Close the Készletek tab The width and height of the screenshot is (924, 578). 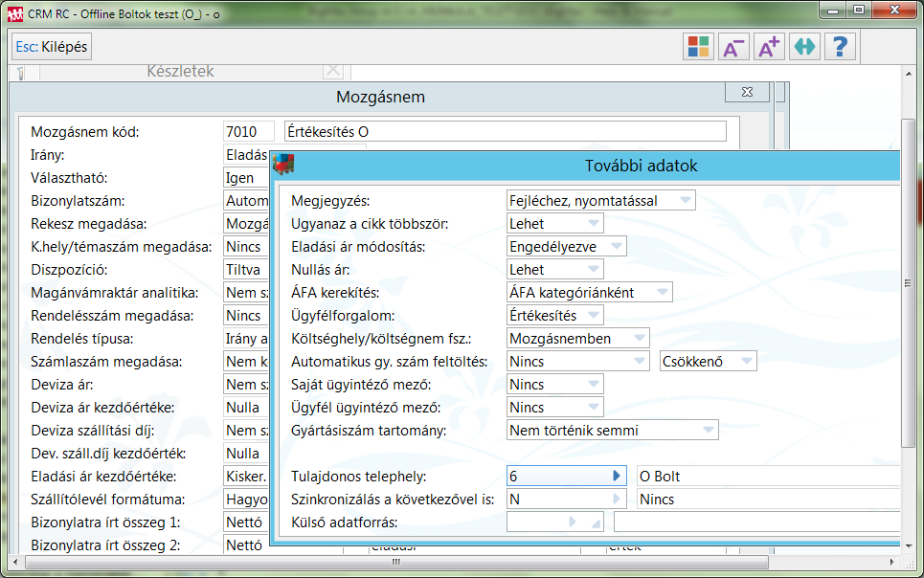tap(333, 71)
